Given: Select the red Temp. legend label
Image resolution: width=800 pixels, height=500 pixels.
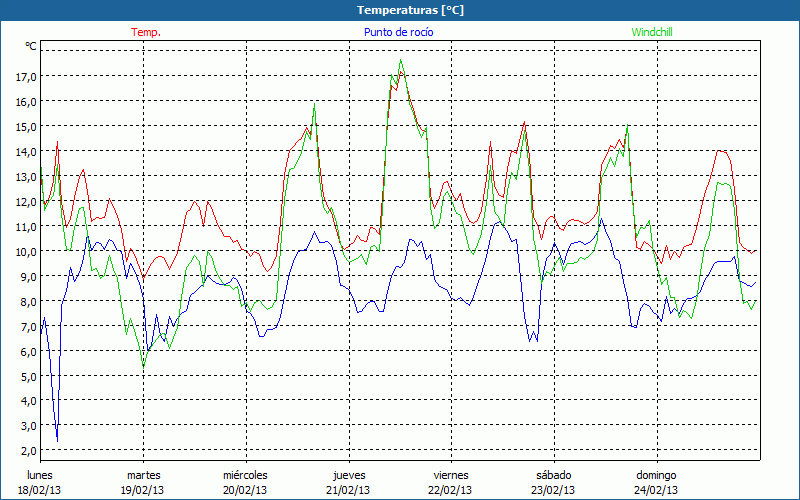Looking at the screenshot, I should [146, 32].
